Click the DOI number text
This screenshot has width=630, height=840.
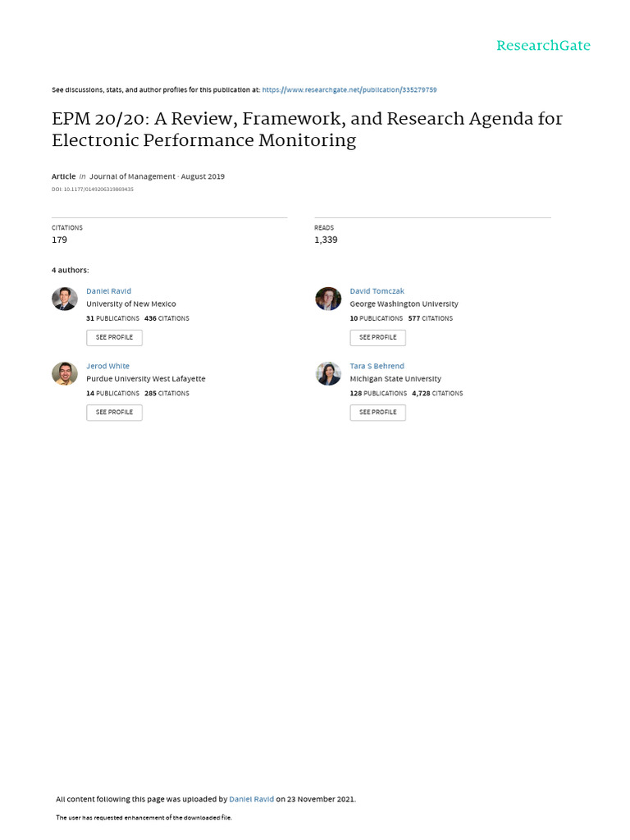93,189
